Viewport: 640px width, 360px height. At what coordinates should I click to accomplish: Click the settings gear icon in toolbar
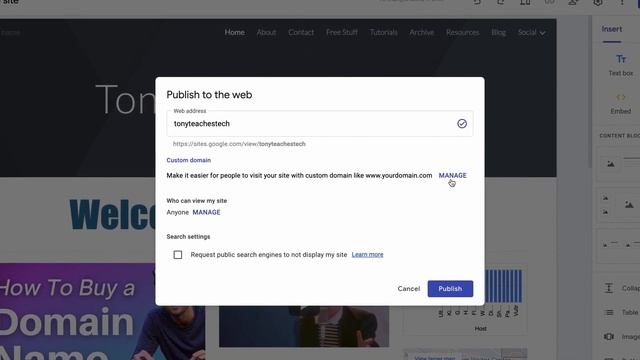(x=598, y=2)
